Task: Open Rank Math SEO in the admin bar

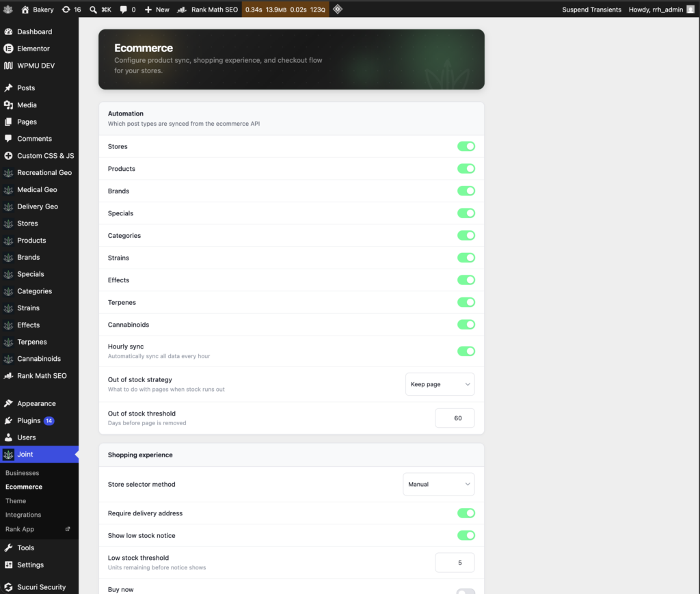Action: [208, 10]
